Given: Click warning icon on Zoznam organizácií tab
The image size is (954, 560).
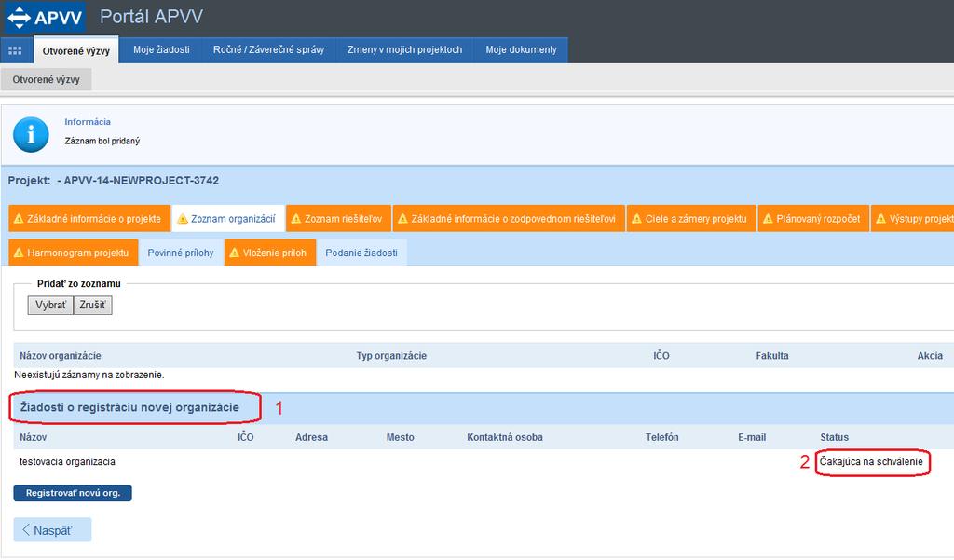Looking at the screenshot, I should click(x=182, y=219).
